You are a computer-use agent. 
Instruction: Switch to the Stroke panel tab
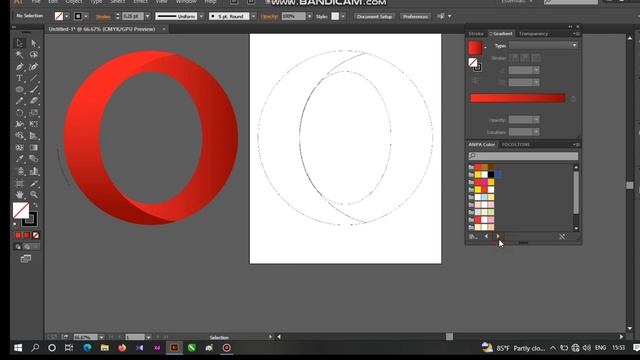tap(476, 34)
